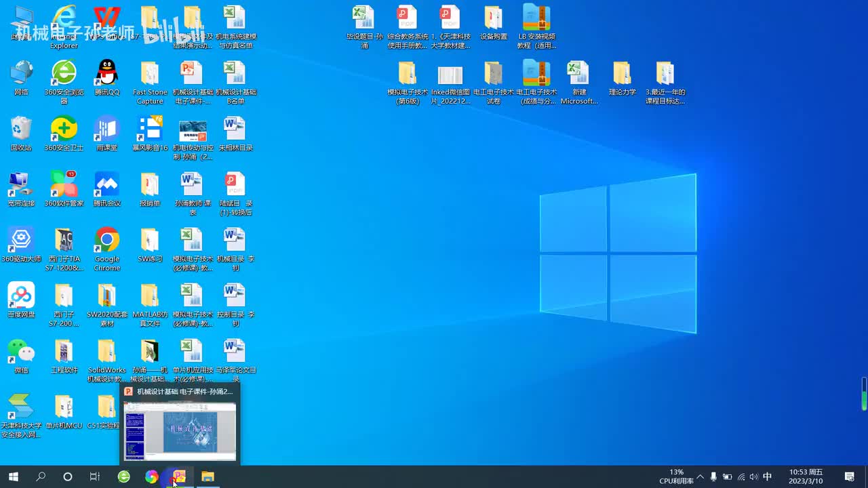868x488 pixels.
Task: Launch the 雨课堂 shortcut
Action: [x=106, y=134]
